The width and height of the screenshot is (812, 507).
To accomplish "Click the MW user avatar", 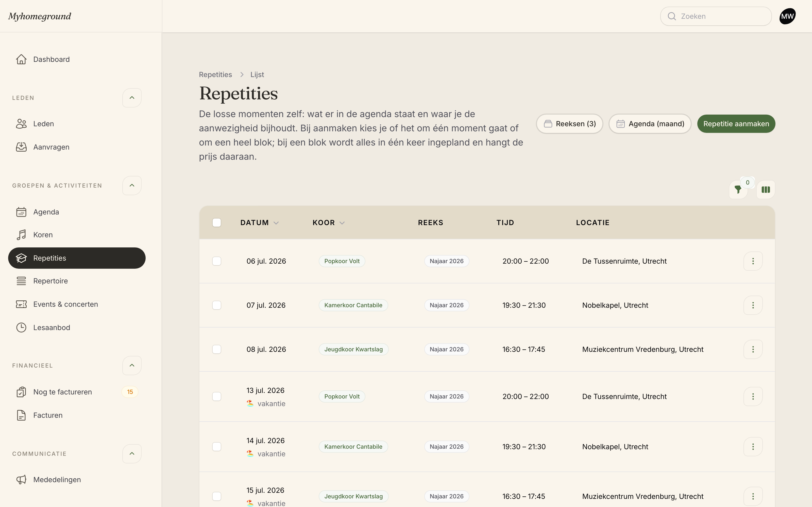I will click(x=787, y=16).
